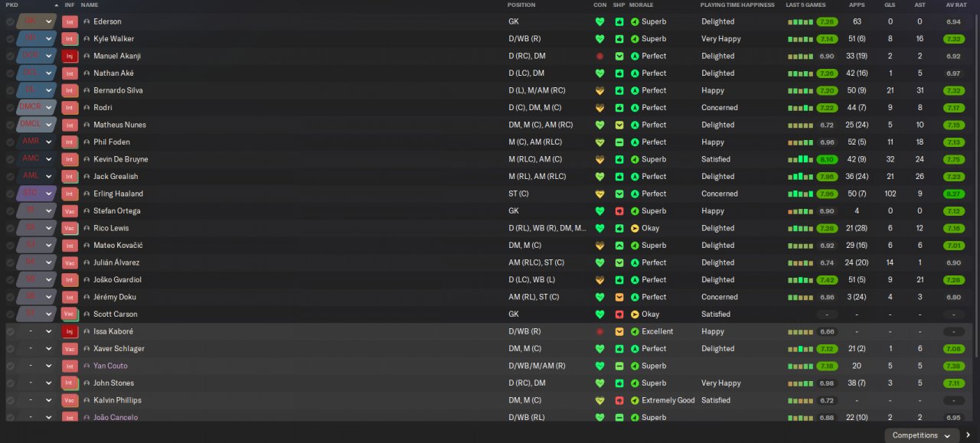The height and width of the screenshot is (443, 980).
Task: Click the player profile icon beside Yan Couto
Action: tap(87, 366)
